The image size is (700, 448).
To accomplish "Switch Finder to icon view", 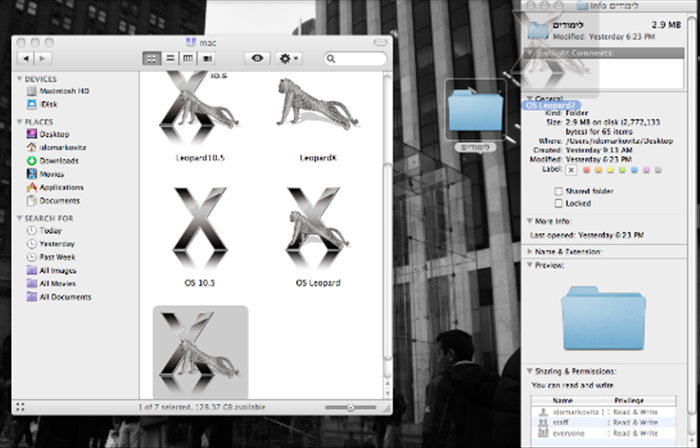I will coord(152,58).
